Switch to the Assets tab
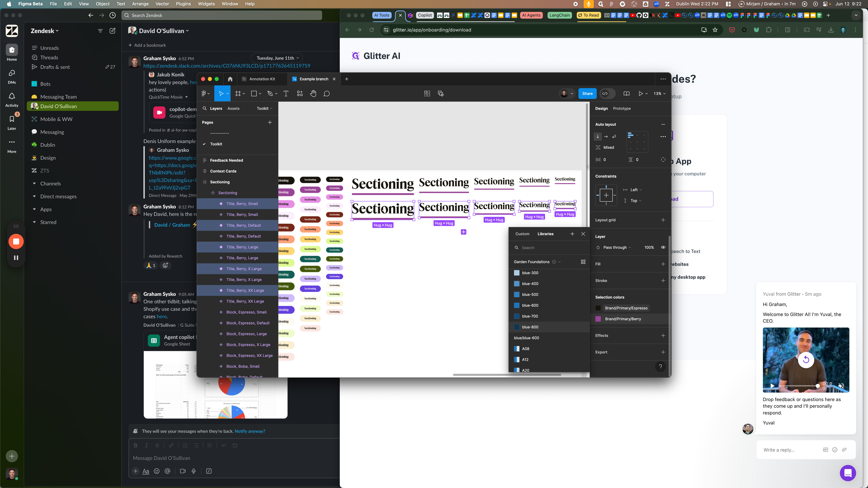 233,108
